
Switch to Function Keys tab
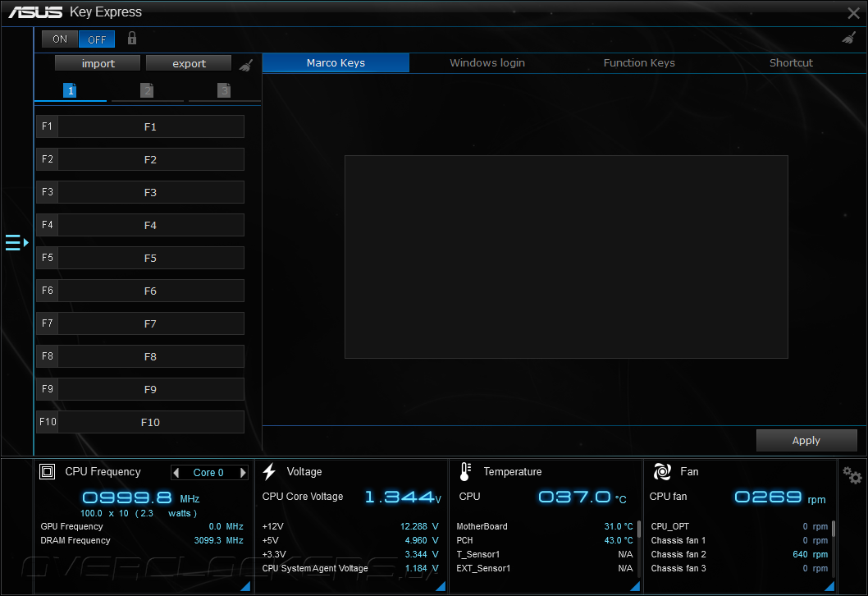tap(639, 62)
